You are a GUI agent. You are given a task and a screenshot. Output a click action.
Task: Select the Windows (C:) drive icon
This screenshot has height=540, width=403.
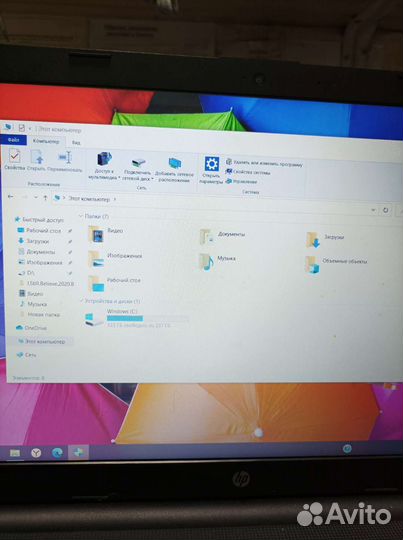pyautogui.click(x=94, y=319)
